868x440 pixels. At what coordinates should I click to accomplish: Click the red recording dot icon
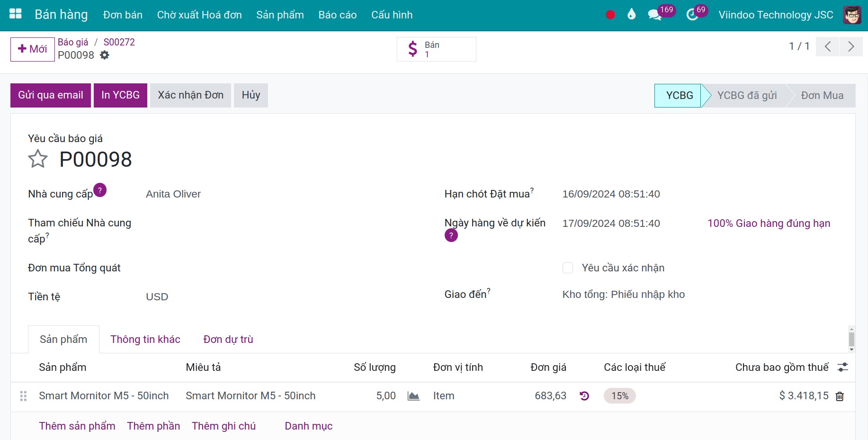click(x=610, y=15)
